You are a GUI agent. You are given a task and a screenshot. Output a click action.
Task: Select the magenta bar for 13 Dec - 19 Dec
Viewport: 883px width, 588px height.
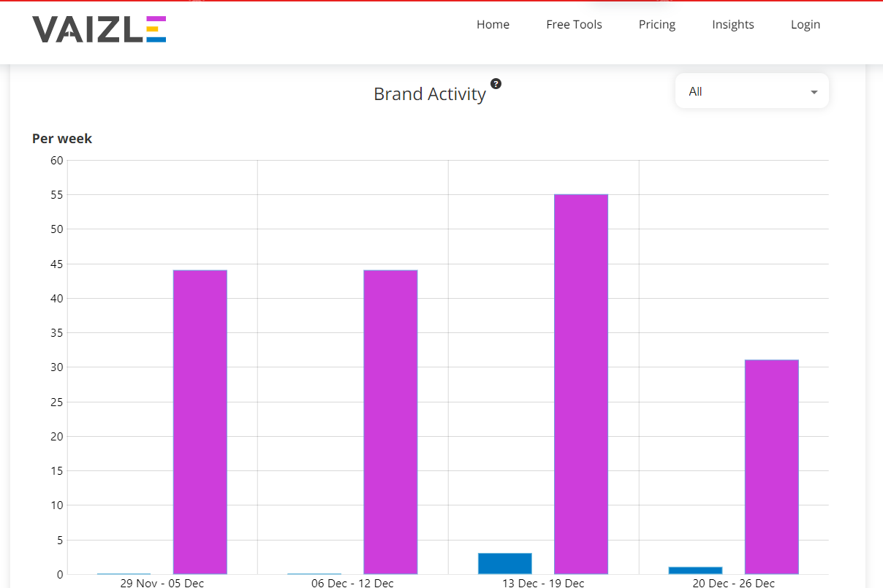[581, 380]
